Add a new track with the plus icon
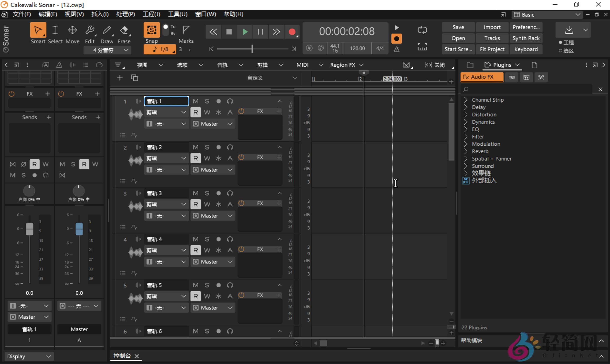610x364 pixels. [x=120, y=78]
